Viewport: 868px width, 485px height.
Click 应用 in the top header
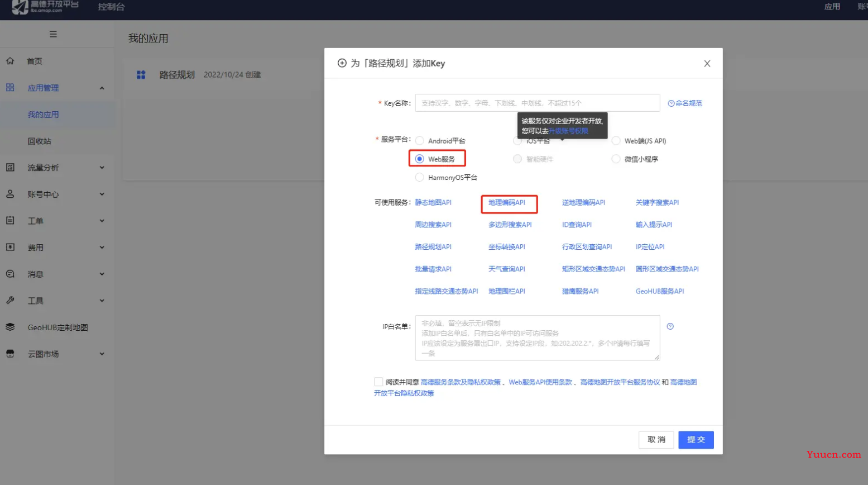click(x=832, y=7)
